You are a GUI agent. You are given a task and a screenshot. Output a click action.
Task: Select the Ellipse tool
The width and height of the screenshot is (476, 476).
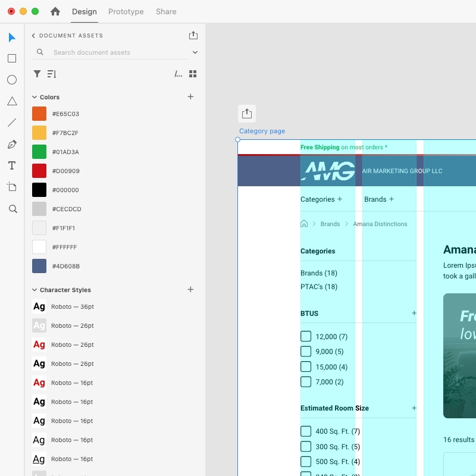click(11, 80)
